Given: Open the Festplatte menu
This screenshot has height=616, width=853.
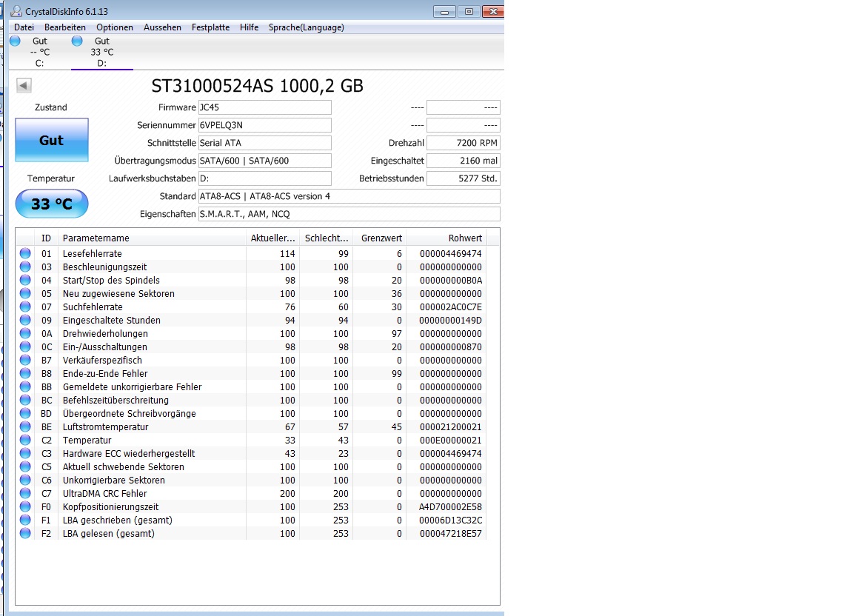Looking at the screenshot, I should pos(210,27).
